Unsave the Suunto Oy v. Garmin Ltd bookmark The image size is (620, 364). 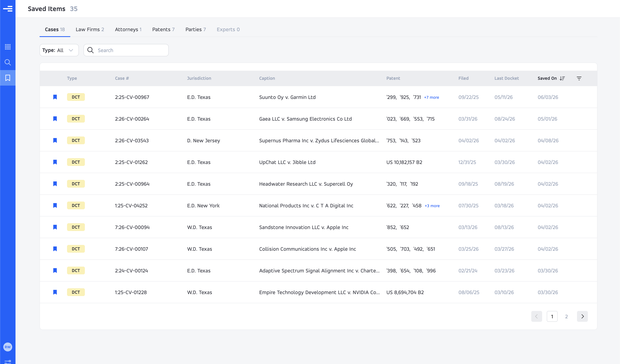pyautogui.click(x=55, y=97)
